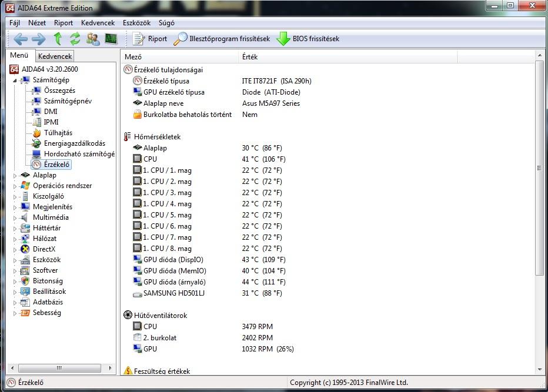Click the tree horizontal scrollbar right arrow
The image size is (548, 392).
111,368
